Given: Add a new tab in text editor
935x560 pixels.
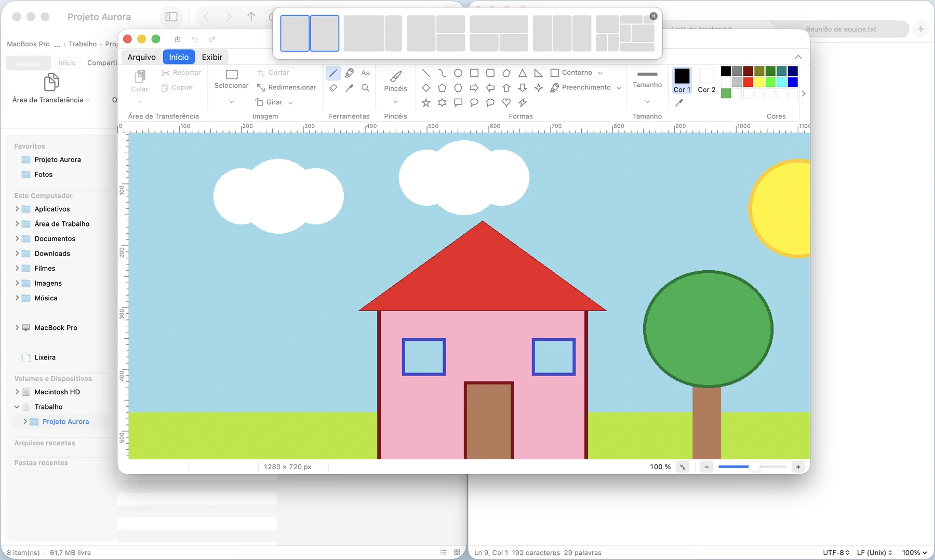Looking at the screenshot, I should coord(921,29).
